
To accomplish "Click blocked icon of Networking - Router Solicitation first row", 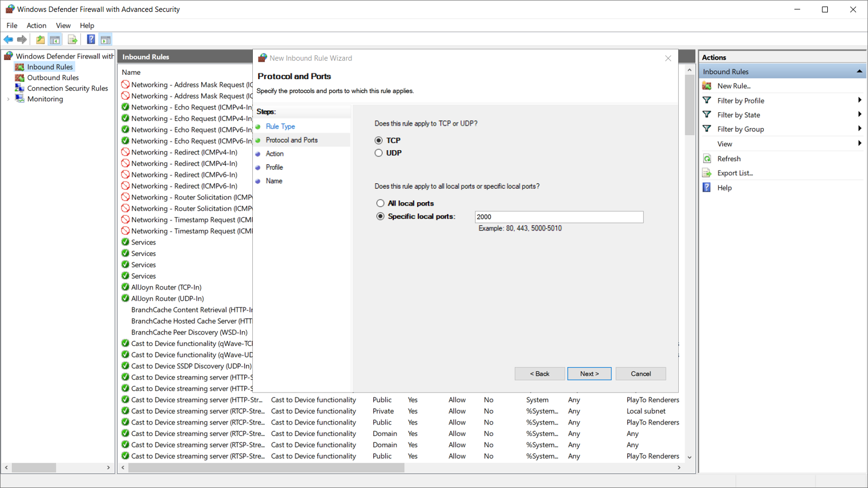I will tap(125, 197).
